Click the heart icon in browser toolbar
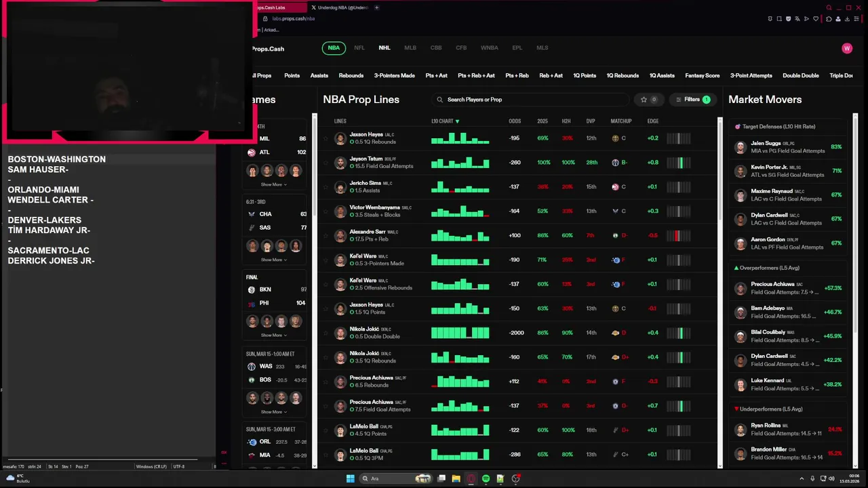 point(815,19)
